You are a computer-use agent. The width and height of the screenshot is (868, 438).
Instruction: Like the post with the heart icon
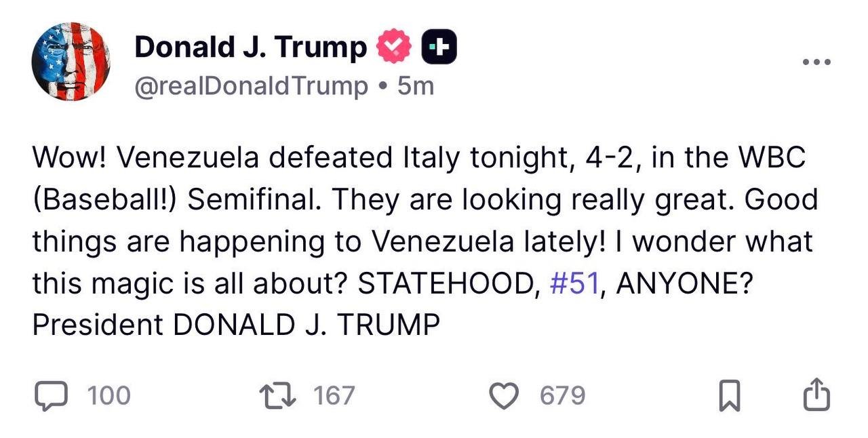click(504, 395)
